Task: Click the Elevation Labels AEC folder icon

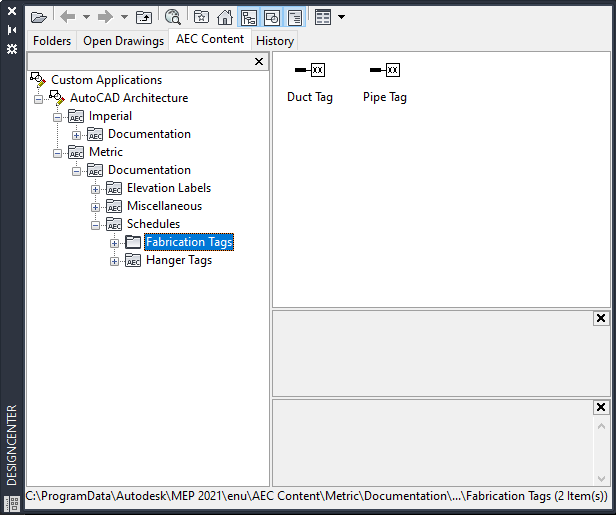Action: point(114,188)
